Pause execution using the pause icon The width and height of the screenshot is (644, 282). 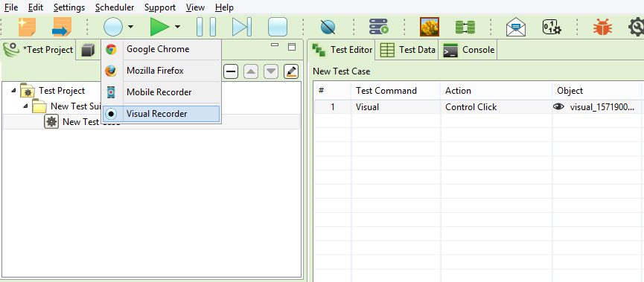pos(206,27)
